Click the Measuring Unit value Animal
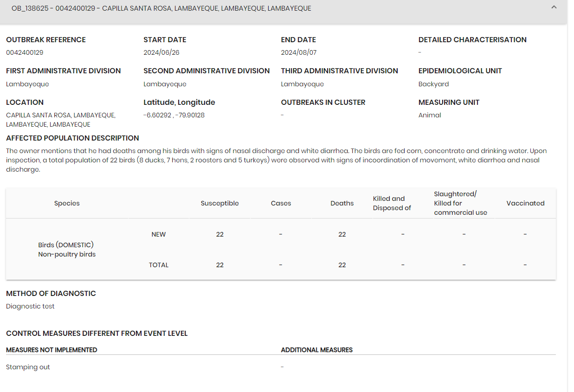Image resolution: width=574 pixels, height=392 pixels. point(430,115)
